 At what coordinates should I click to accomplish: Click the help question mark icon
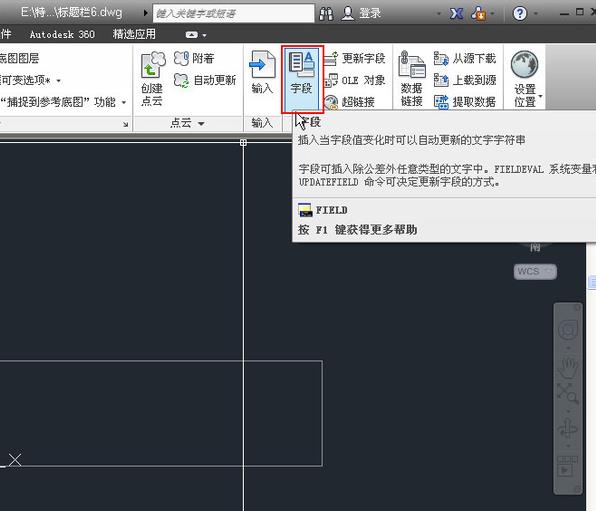[520, 14]
